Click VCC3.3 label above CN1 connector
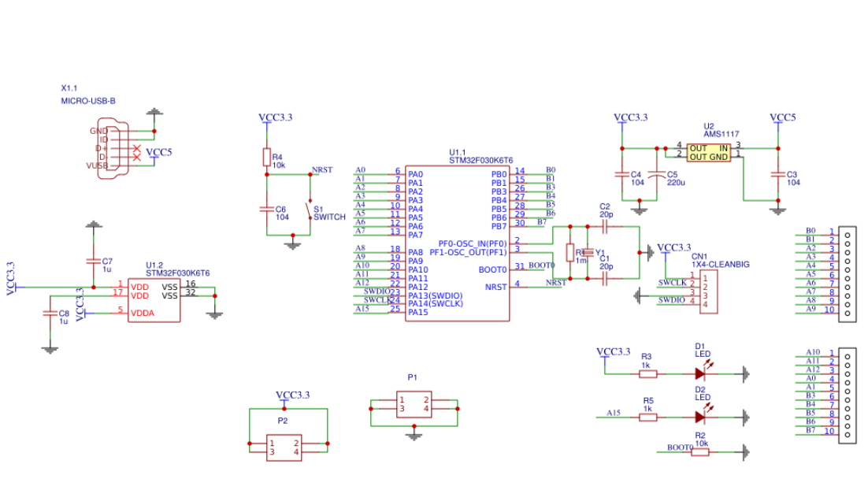Screen dimensions: 868x479 pyautogui.click(x=673, y=247)
